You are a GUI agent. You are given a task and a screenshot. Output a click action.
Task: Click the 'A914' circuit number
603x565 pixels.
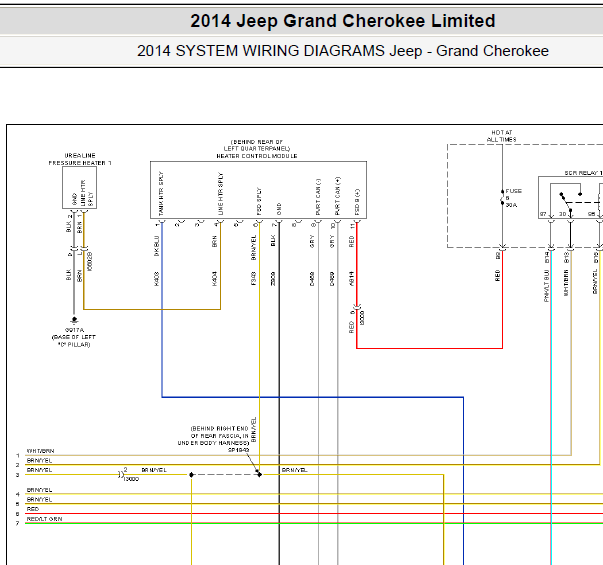[x=351, y=279]
